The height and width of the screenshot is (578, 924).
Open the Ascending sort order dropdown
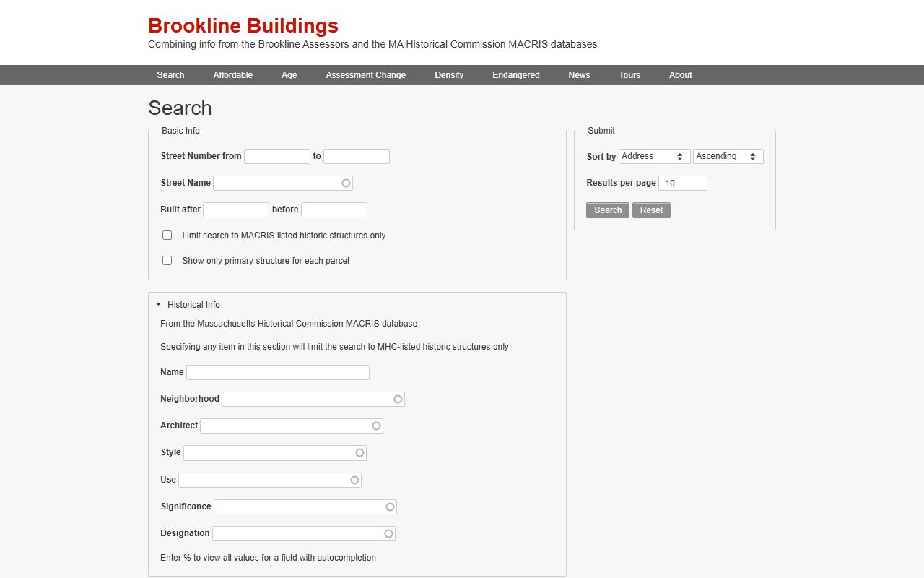pyautogui.click(x=728, y=156)
